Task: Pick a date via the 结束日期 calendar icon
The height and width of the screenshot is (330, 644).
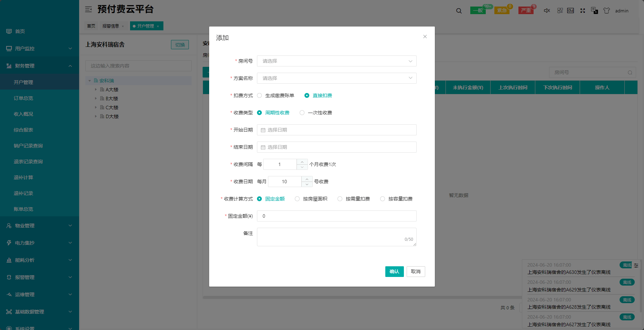Action: (263, 147)
